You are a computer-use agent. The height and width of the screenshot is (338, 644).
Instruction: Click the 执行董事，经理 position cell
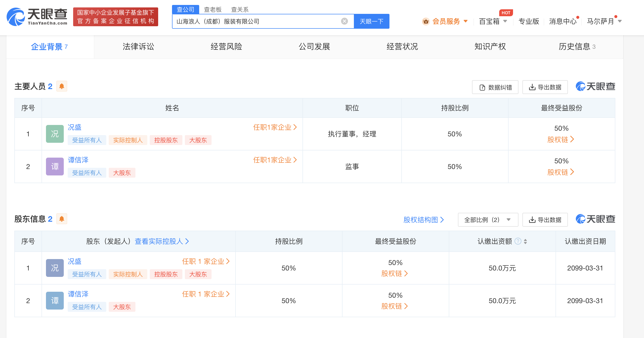pyautogui.click(x=352, y=134)
